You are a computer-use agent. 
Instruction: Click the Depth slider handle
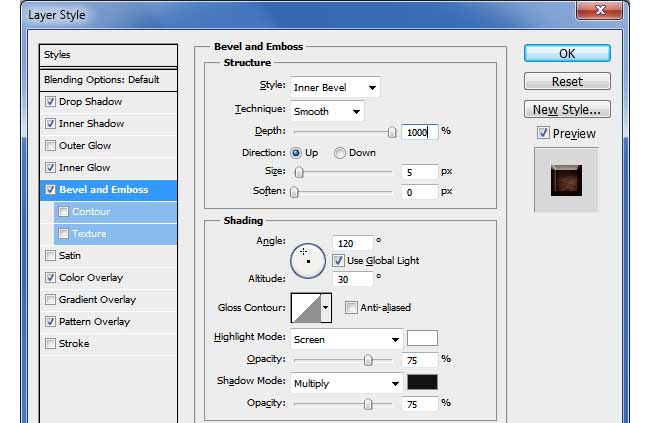(x=392, y=131)
